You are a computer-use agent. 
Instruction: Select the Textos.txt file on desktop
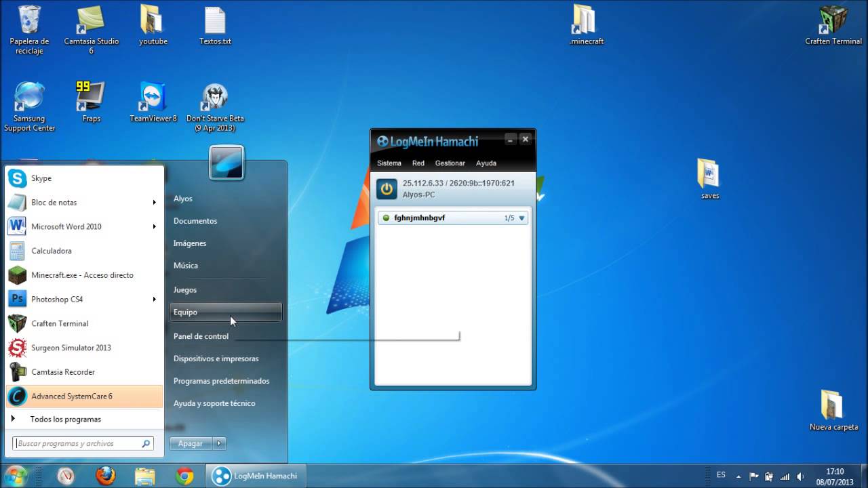click(x=215, y=25)
